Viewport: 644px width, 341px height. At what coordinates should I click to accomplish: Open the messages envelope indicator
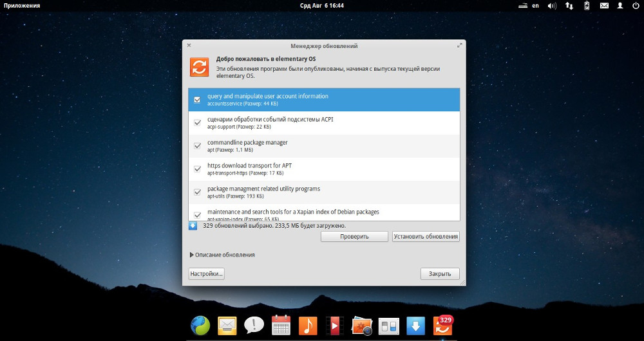click(x=604, y=6)
